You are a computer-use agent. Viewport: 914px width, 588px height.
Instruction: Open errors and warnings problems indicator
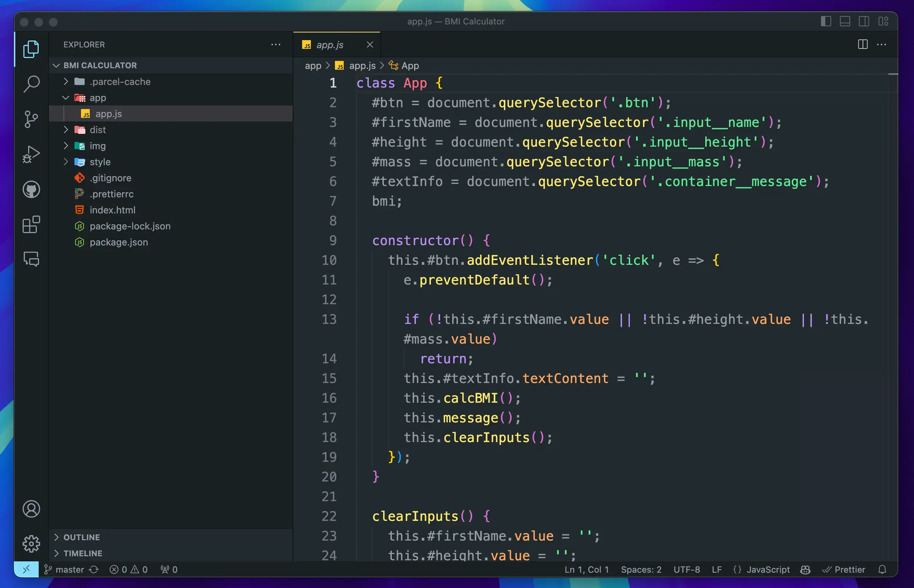coord(128,569)
